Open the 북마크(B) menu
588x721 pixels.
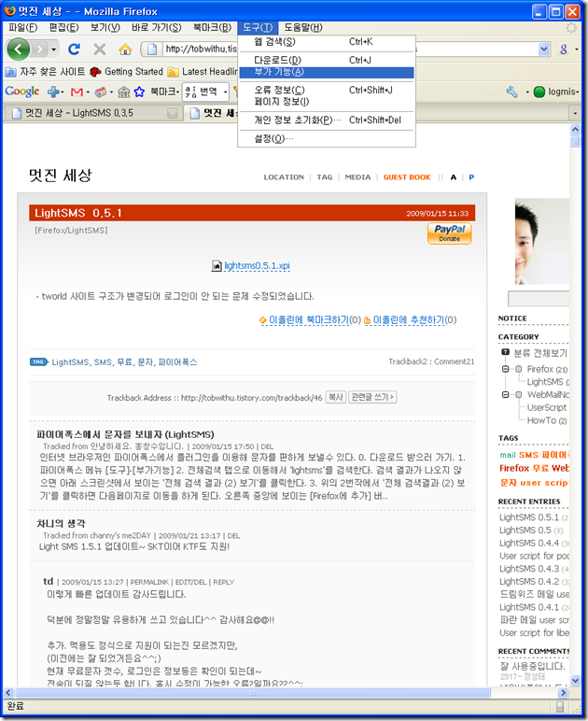[x=212, y=28]
